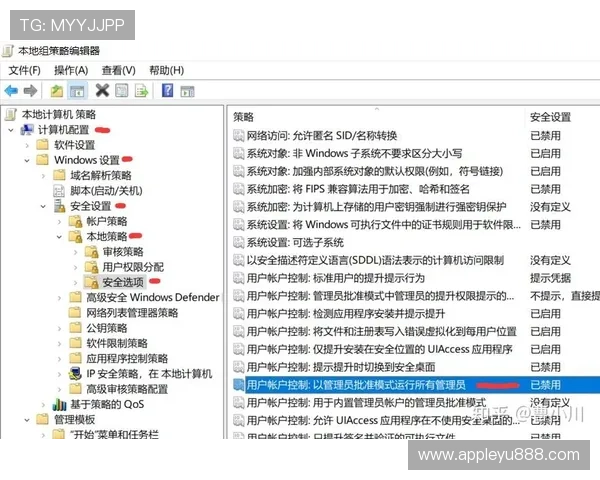This screenshot has height=480, width=600.
Task: Click the Delete X toolbar icon
Action: click(x=102, y=91)
